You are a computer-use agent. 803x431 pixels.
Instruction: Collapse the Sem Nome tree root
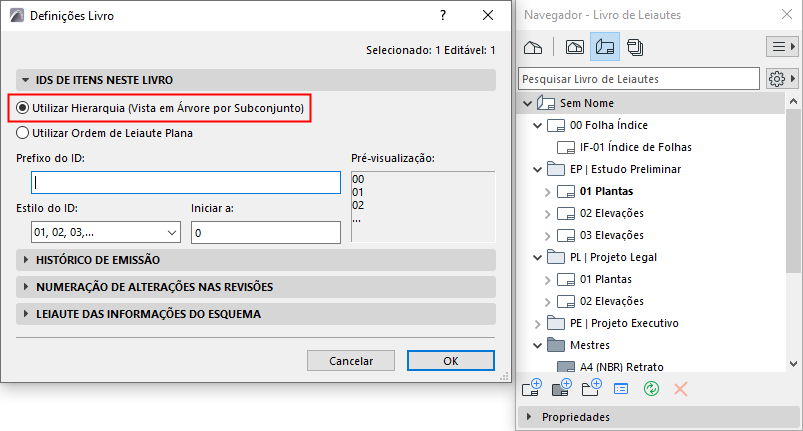point(527,103)
